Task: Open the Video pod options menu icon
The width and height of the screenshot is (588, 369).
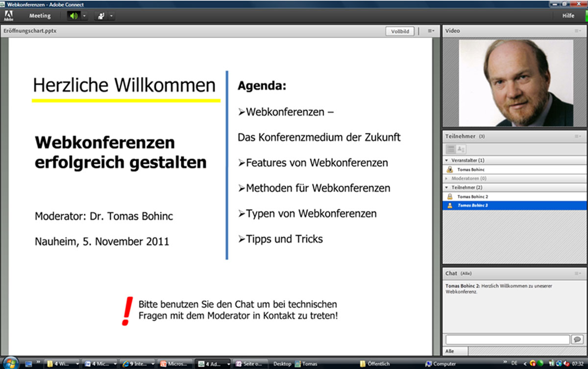Action: (578, 31)
